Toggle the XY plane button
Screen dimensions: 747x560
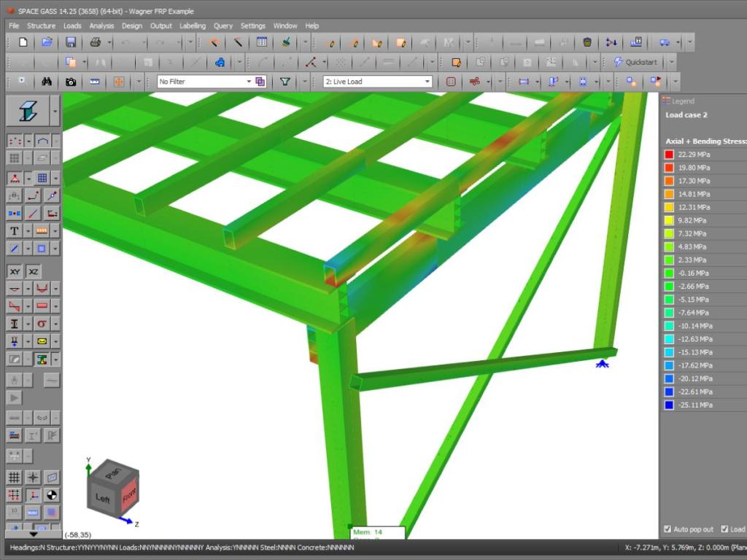[x=15, y=271]
